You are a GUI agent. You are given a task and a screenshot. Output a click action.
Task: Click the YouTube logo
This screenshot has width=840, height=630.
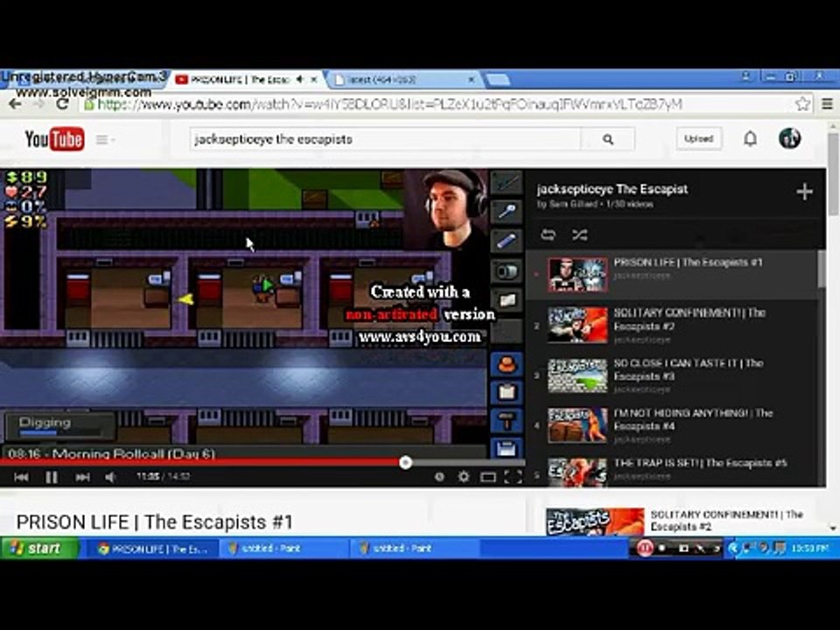(x=54, y=139)
